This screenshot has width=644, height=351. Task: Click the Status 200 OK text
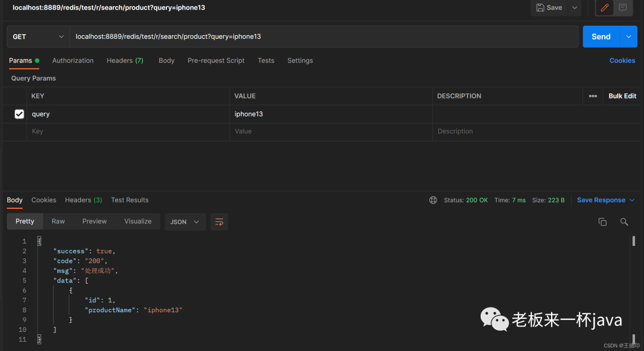466,200
